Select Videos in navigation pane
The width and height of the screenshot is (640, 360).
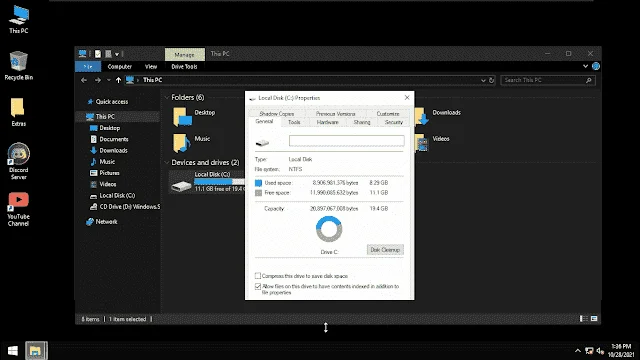point(103,184)
